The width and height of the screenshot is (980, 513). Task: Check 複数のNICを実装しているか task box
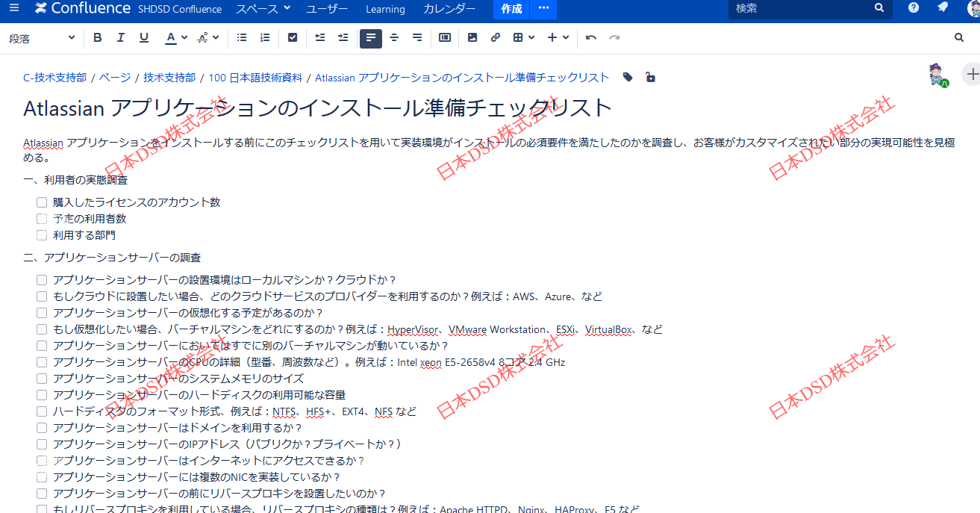click(x=42, y=477)
